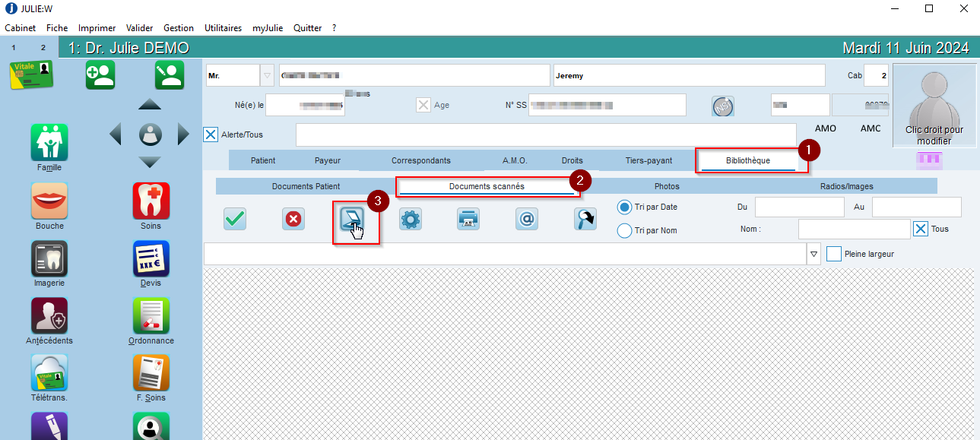
Task: Click the green checkmark validate icon
Action: (235, 219)
